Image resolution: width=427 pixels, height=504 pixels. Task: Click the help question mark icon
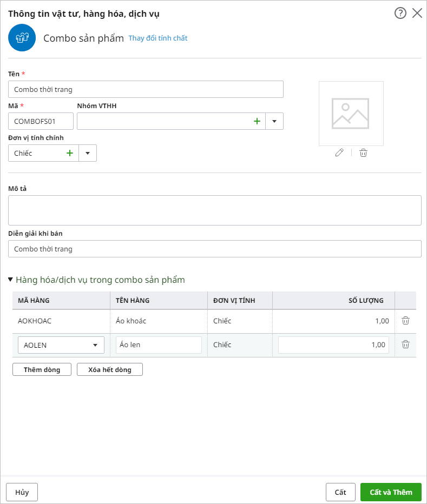click(400, 14)
